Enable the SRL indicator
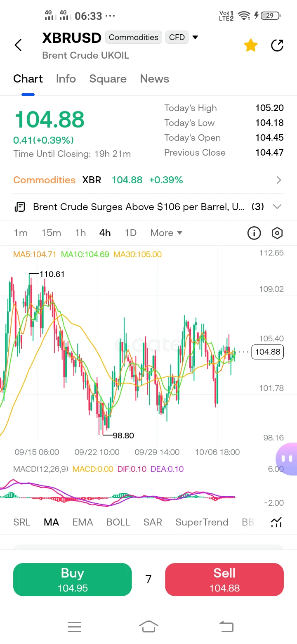The image size is (297, 644). [x=22, y=522]
